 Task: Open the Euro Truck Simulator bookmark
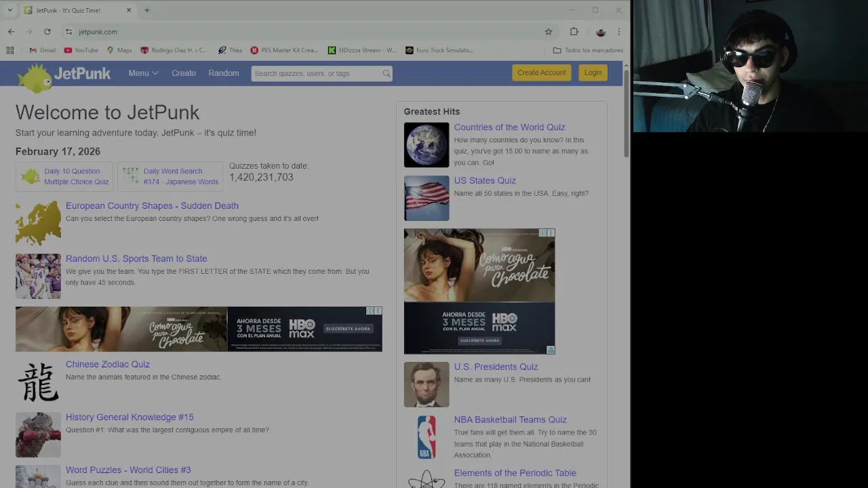click(x=439, y=50)
